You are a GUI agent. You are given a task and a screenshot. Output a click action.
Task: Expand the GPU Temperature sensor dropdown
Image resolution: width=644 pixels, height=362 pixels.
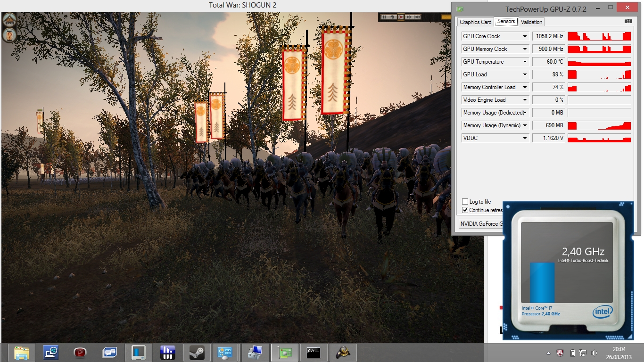click(x=525, y=62)
